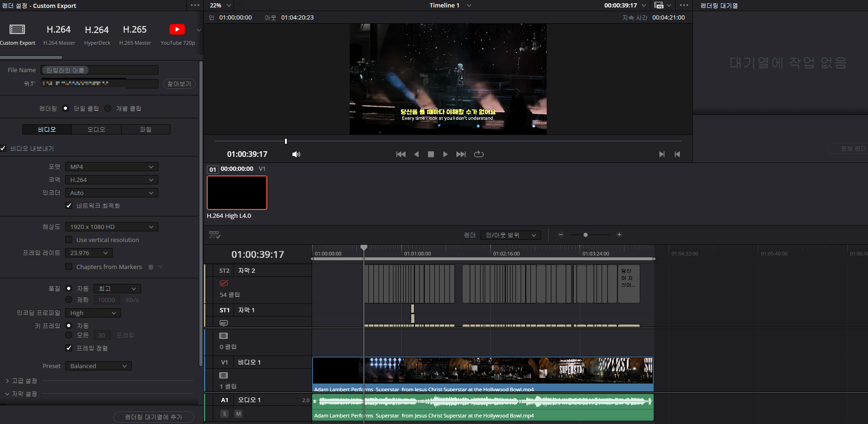Click the File Name input field

coord(99,70)
